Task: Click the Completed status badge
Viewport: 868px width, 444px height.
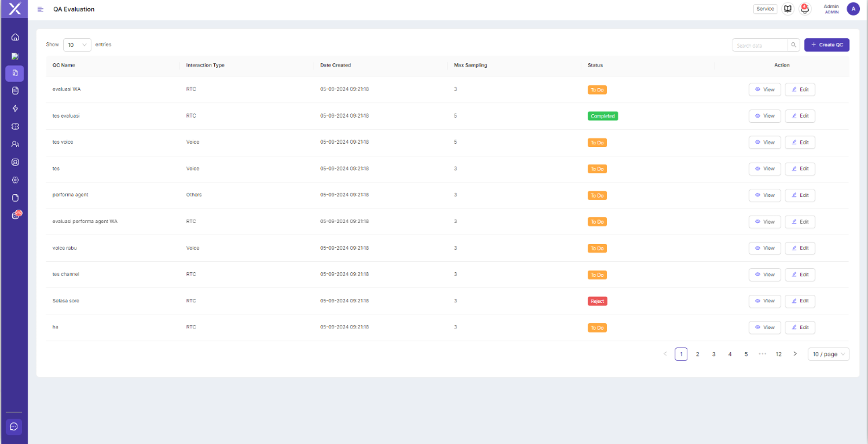Action: (x=603, y=116)
